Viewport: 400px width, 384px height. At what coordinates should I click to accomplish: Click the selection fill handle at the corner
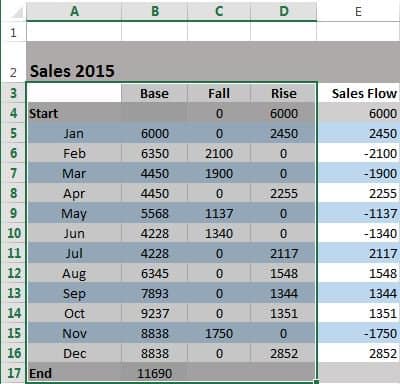[316, 382]
